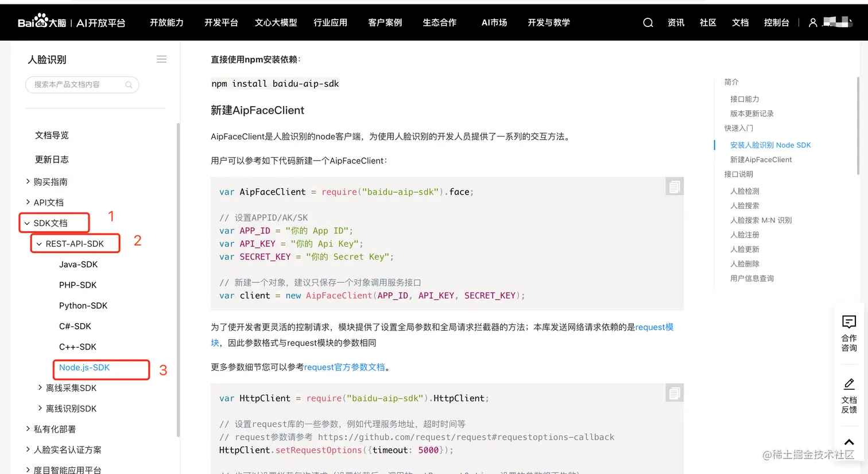Select Java-SDK in sidebar
This screenshot has height=474, width=868.
pos(79,265)
